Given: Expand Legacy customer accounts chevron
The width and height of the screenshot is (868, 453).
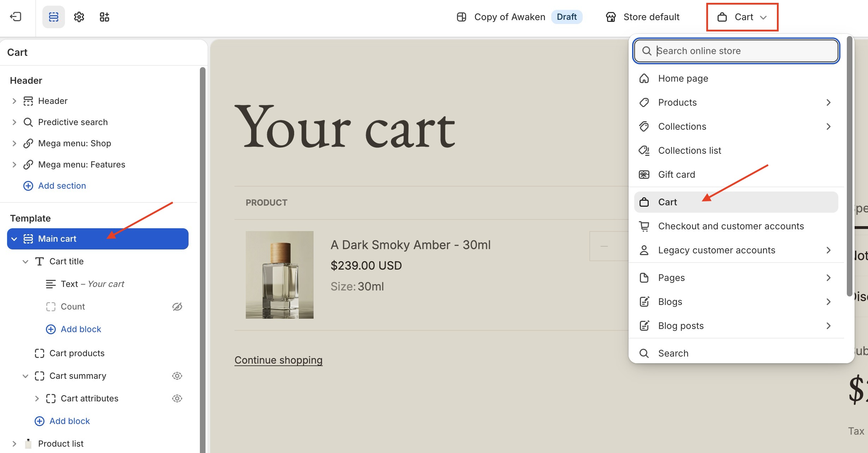Looking at the screenshot, I should click(x=828, y=250).
